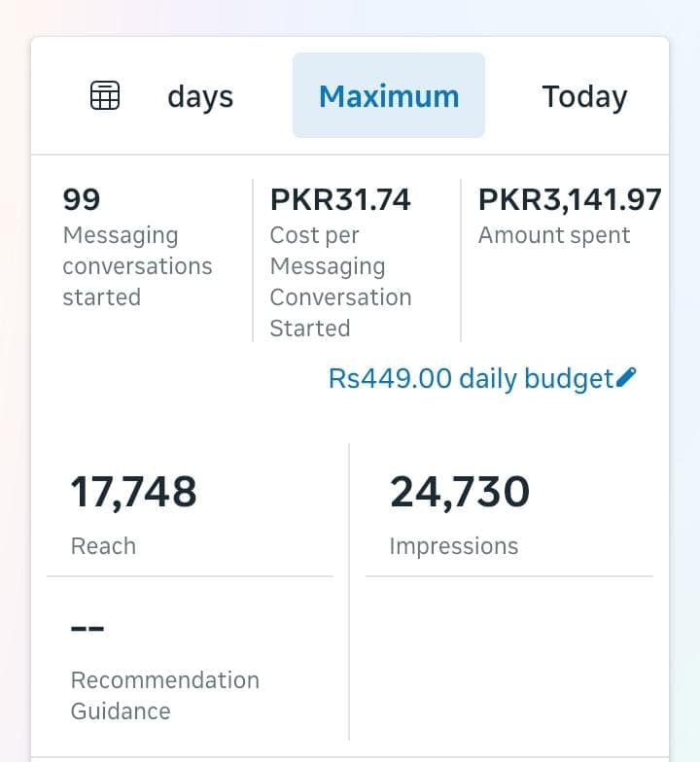The image size is (700, 762).
Task: Click the PKR3,141.97 amount figure
Action: (570, 200)
